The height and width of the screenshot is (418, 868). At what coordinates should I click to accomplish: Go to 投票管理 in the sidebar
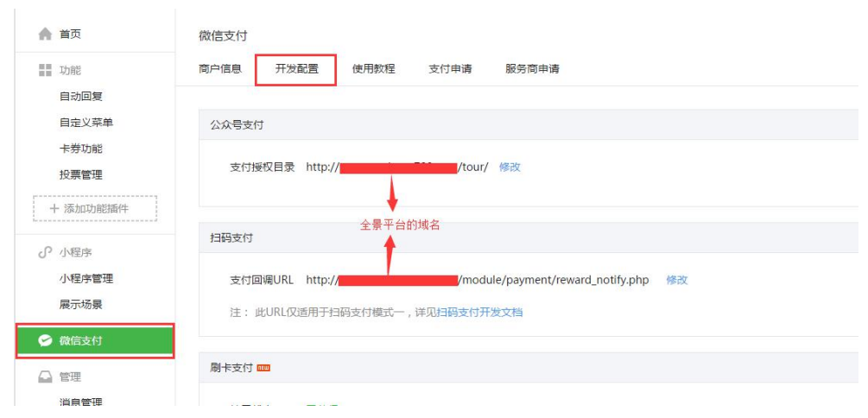click(81, 175)
